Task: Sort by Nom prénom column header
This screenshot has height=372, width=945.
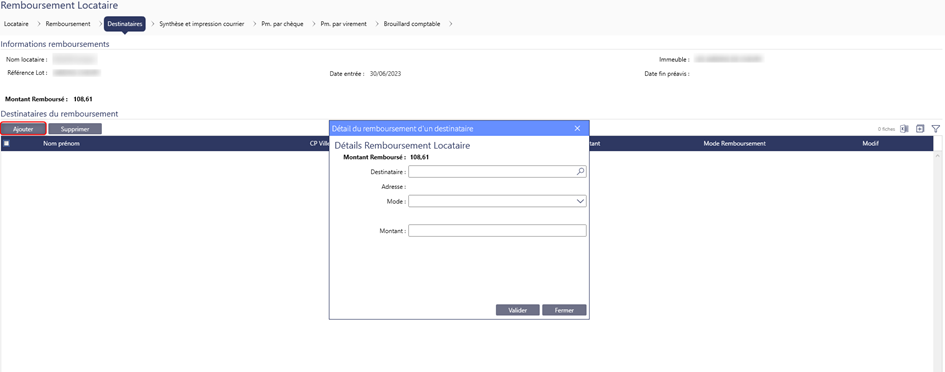Action: tap(61, 143)
